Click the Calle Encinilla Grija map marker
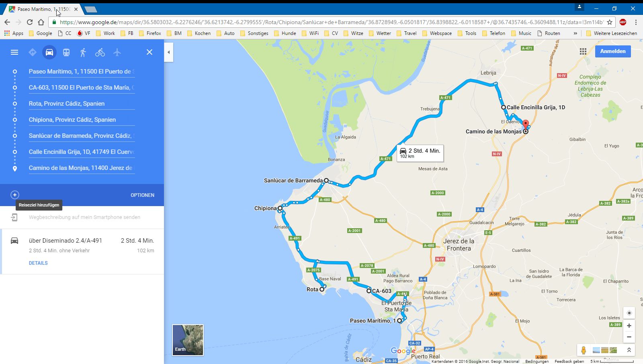The width and height of the screenshot is (643, 364). [503, 107]
